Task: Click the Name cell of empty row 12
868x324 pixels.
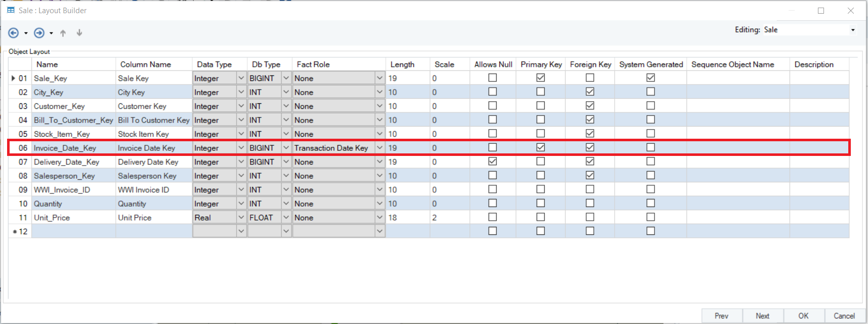Action: [73, 231]
